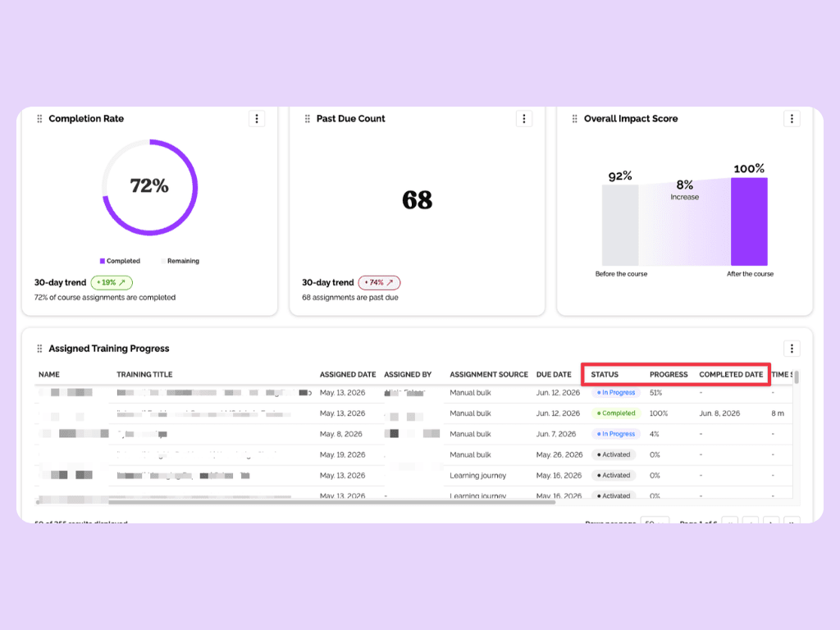Click the purple After the course bar
Screen dimensions: 840x630
[x=749, y=221]
